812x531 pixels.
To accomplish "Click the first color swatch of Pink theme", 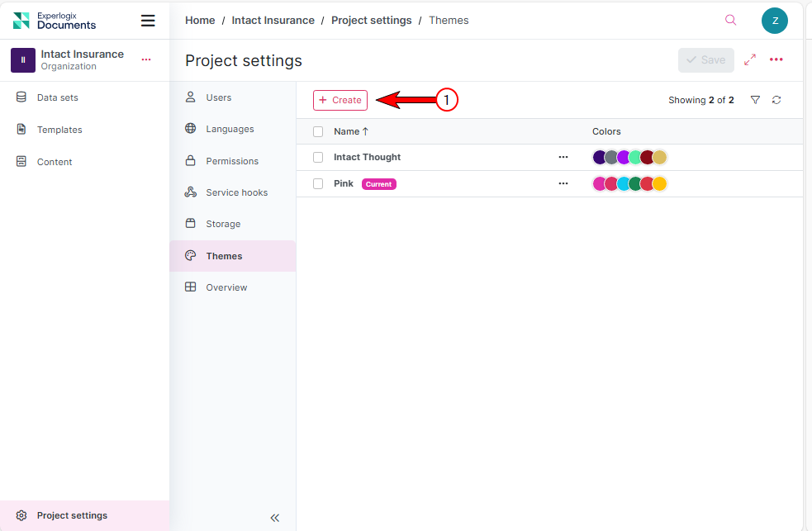I will click(599, 183).
